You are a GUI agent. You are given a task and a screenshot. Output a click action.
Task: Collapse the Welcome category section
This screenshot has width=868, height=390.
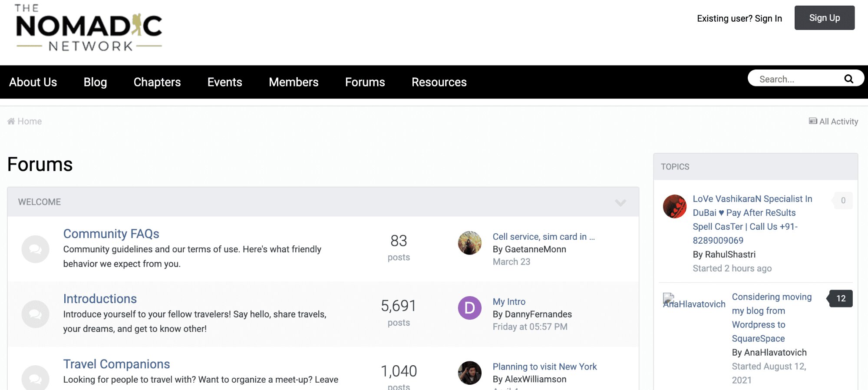(x=620, y=202)
